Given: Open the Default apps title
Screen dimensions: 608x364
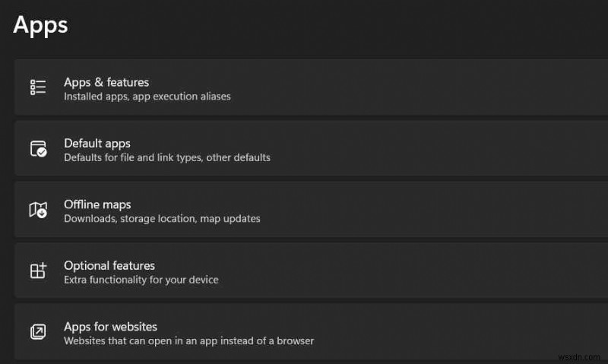Looking at the screenshot, I should [97, 143].
